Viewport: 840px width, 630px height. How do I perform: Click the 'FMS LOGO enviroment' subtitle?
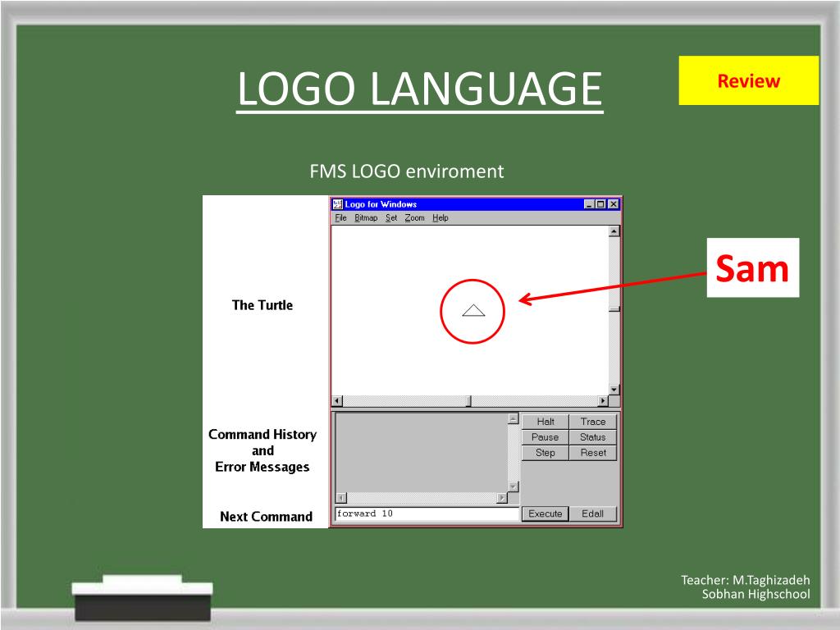[x=407, y=171]
